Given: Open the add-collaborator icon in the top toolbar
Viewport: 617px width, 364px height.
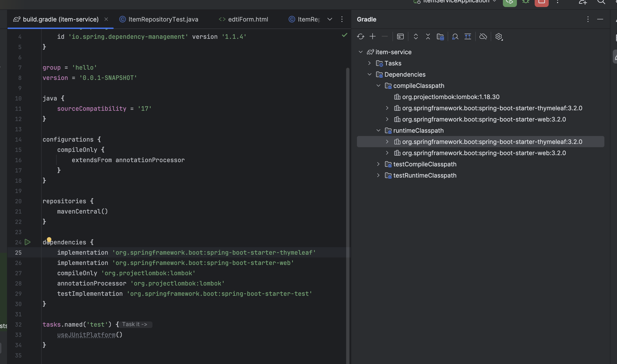Looking at the screenshot, I should [583, 2].
